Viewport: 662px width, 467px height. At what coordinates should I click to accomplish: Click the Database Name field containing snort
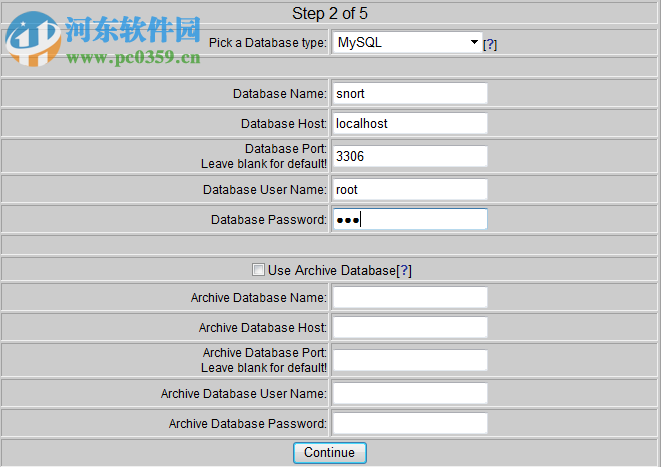410,94
